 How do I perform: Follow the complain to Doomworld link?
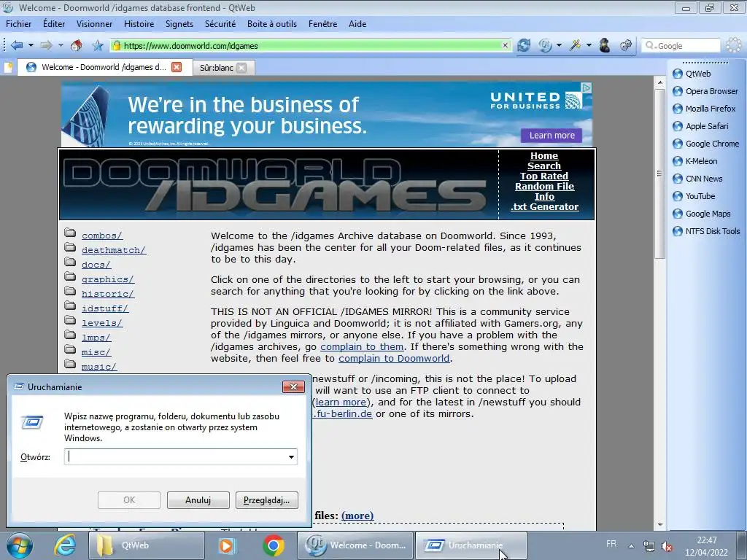[x=394, y=358]
